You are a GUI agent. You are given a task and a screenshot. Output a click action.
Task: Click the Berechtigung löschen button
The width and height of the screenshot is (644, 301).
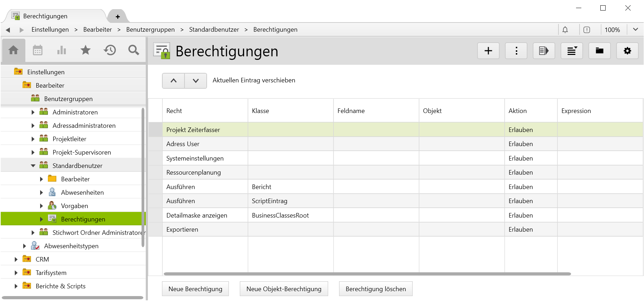[x=375, y=289]
